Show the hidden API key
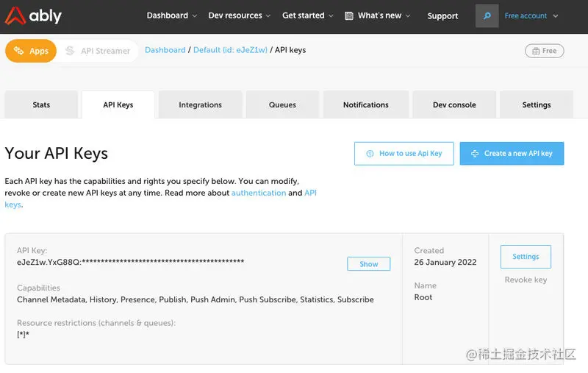The width and height of the screenshot is (588, 373). 369,264
